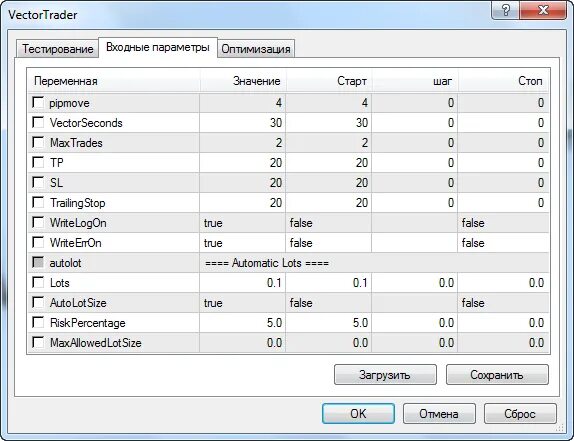Check the RiskPercentage checkbox
The image size is (574, 441).
(x=38, y=322)
